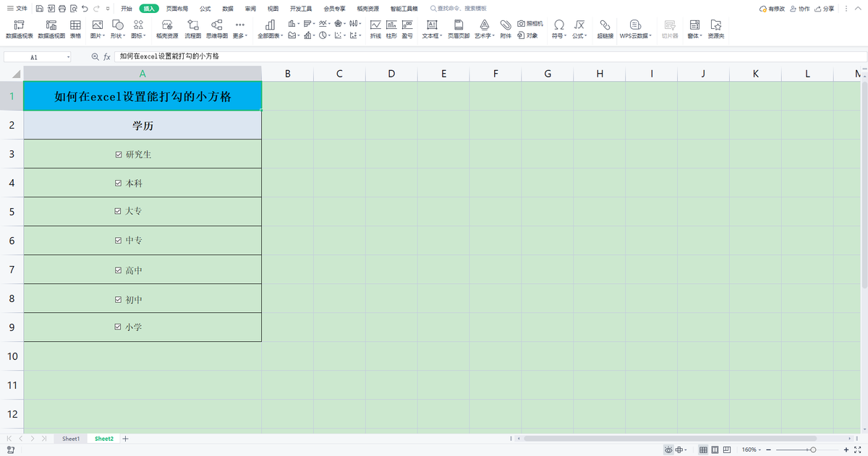The image size is (868, 456).
Task: Open the 页面布局 ribbon tab
Action: click(x=176, y=9)
